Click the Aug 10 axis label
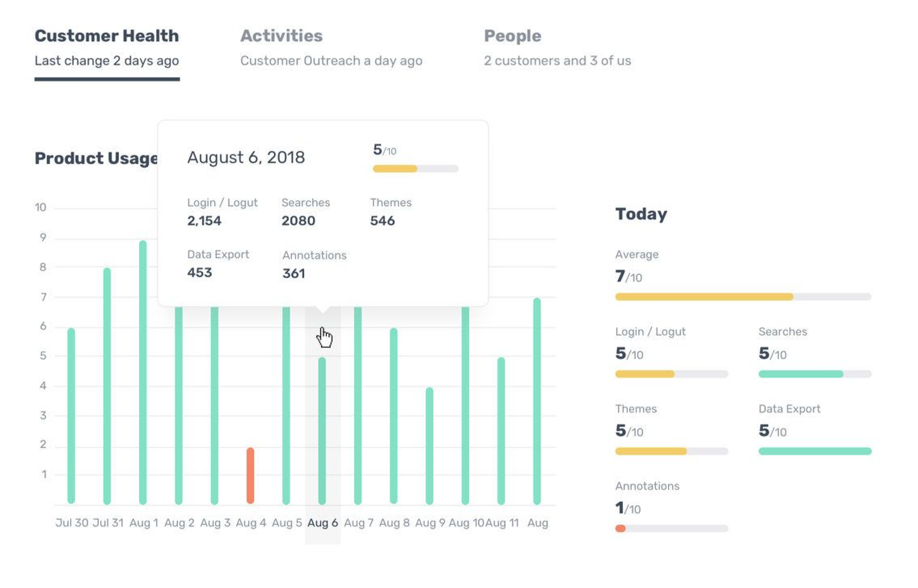This screenshot has height=588, width=918. click(x=466, y=522)
